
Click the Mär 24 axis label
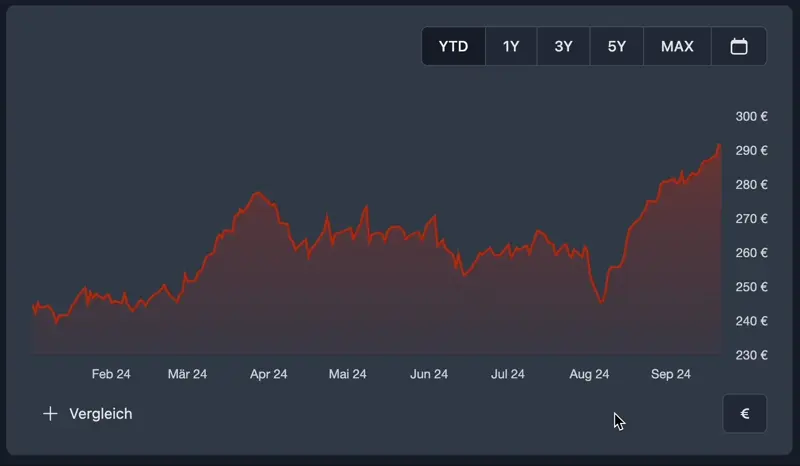(187, 375)
